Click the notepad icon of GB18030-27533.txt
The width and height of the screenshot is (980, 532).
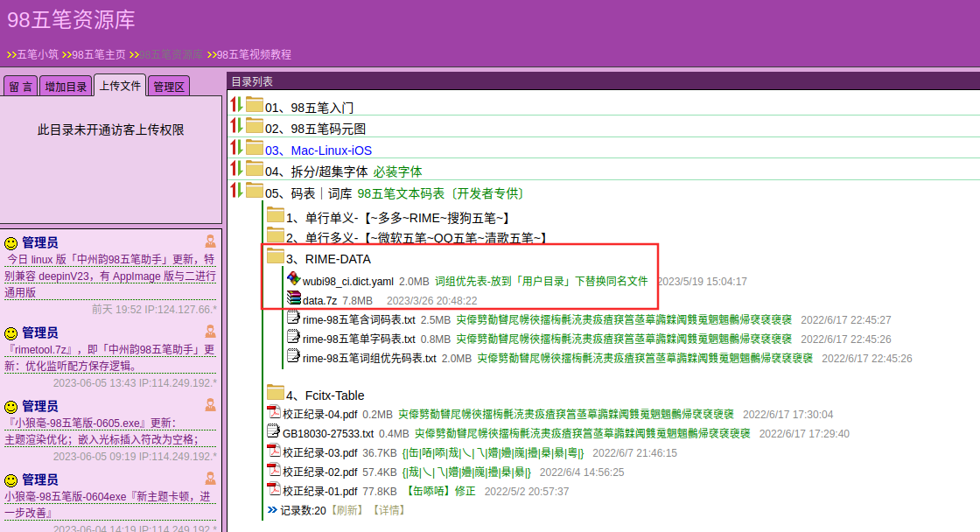[x=272, y=432]
